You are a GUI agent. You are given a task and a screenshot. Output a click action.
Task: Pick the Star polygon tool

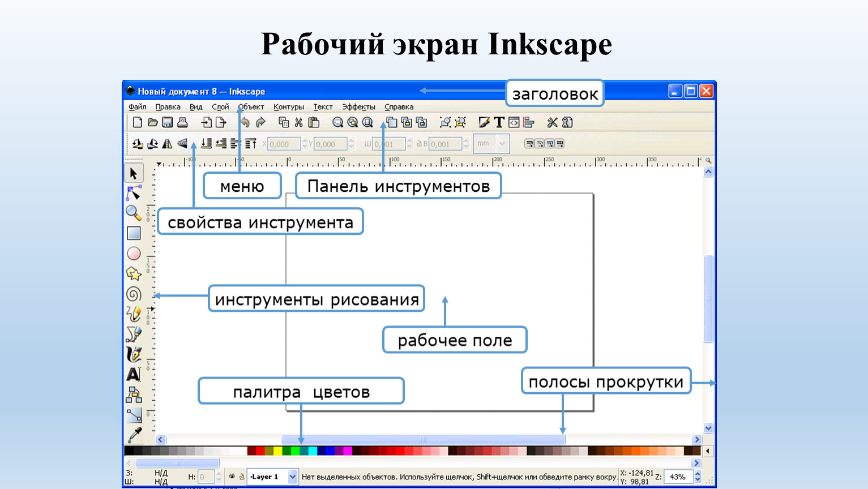pos(134,274)
